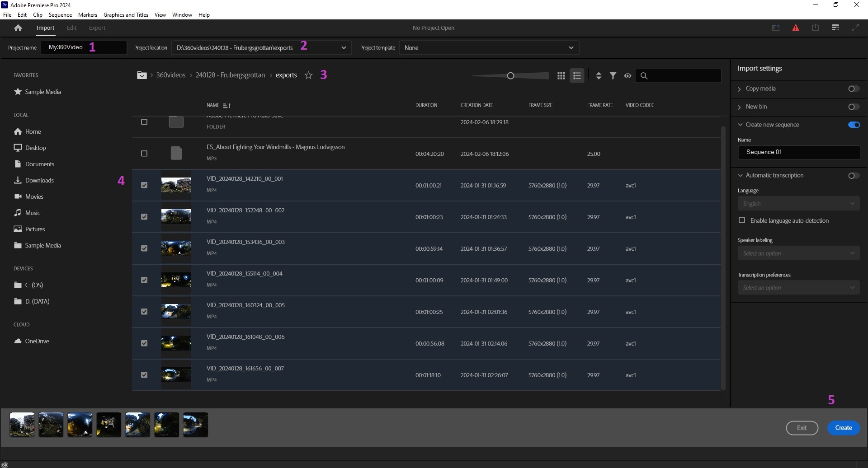Select first clip thumbnail in selection tray
This screenshot has width=868, height=468.
pyautogui.click(x=22, y=425)
